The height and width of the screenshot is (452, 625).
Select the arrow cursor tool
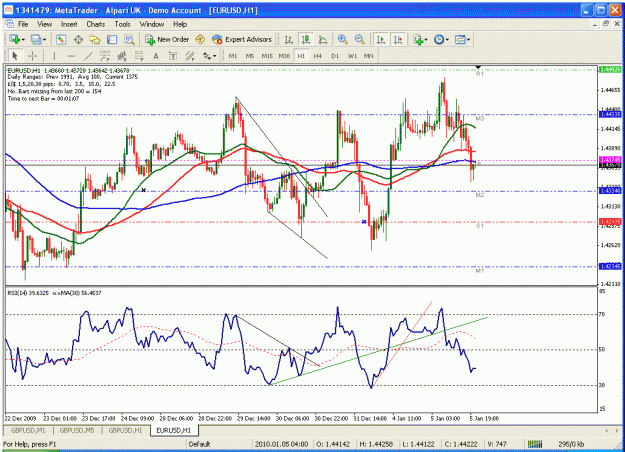click(15, 56)
